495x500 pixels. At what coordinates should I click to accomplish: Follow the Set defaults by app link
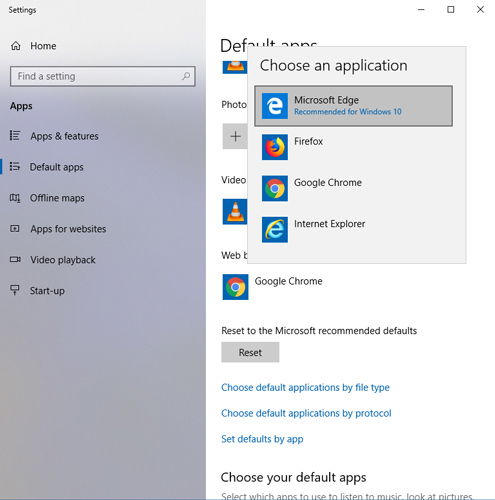coord(262,439)
